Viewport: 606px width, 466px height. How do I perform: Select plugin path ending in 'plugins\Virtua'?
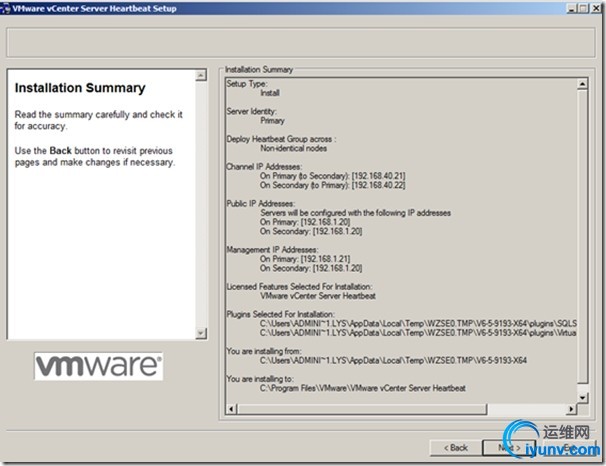[418, 333]
